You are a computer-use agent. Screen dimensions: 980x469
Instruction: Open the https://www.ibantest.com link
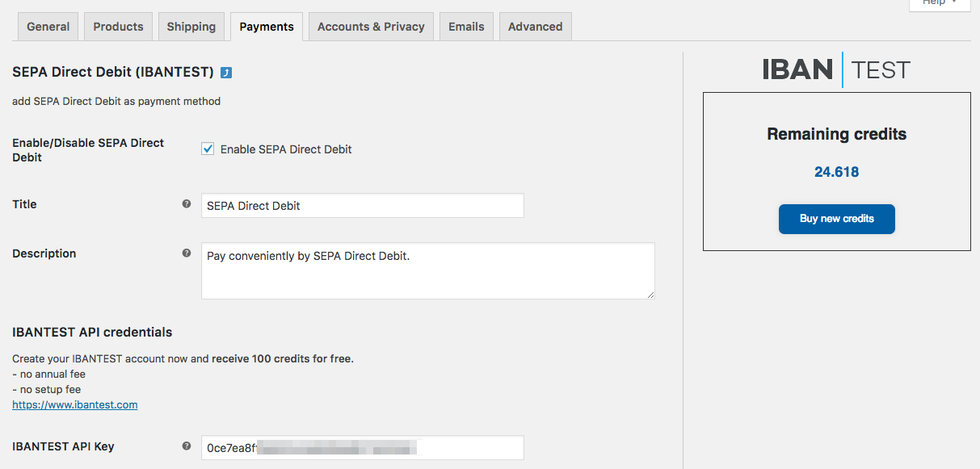click(x=75, y=404)
